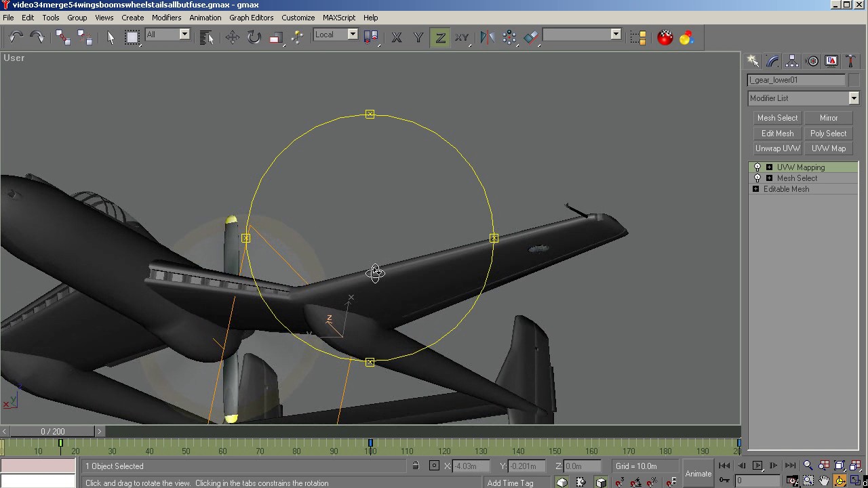Toggle the angle snap magnet
This screenshot has height=488, width=868.
pyautogui.click(x=637, y=482)
